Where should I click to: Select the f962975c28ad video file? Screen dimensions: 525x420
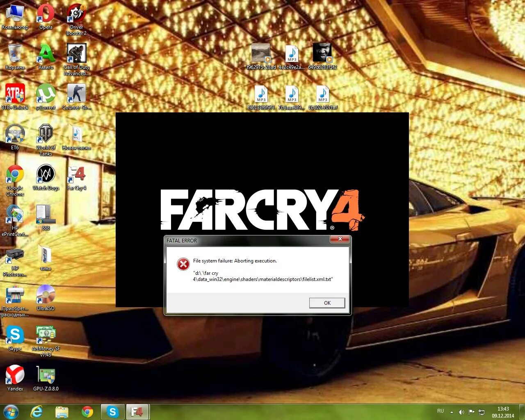point(261,56)
